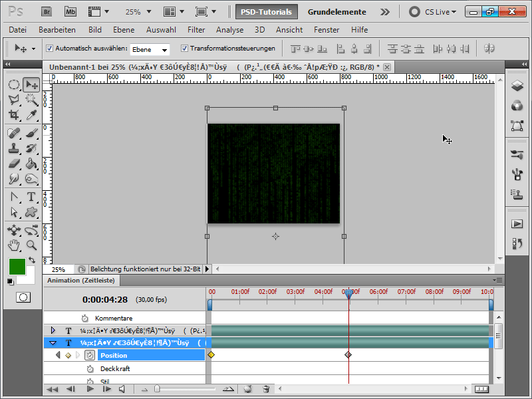Click the green foreground color swatch
532x399 pixels.
click(x=17, y=267)
